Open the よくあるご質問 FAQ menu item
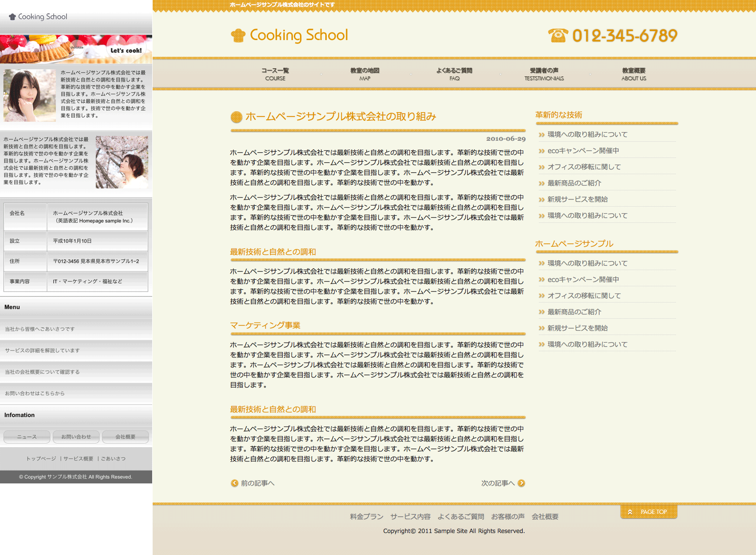Viewport: 756px width, 555px height. click(454, 74)
